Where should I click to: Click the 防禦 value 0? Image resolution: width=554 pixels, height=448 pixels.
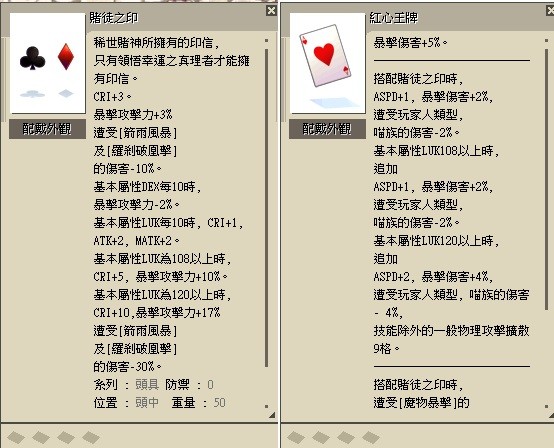211,384
